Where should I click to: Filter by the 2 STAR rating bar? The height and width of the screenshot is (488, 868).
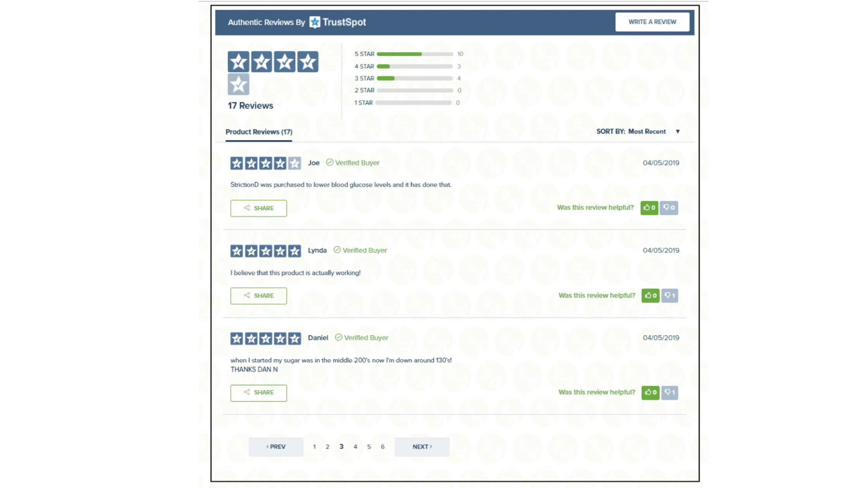tap(415, 90)
